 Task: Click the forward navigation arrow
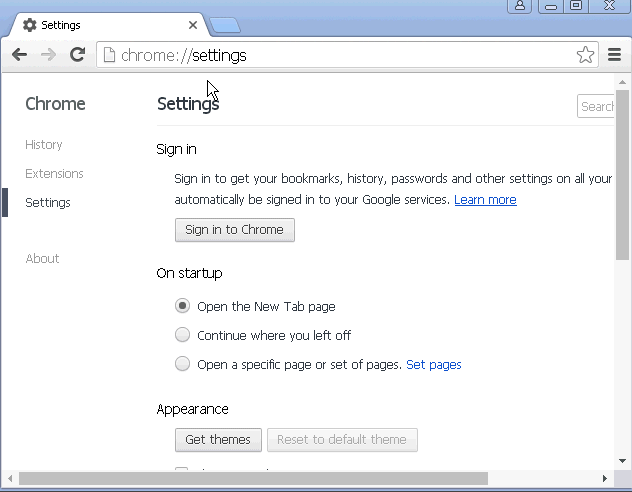48,54
